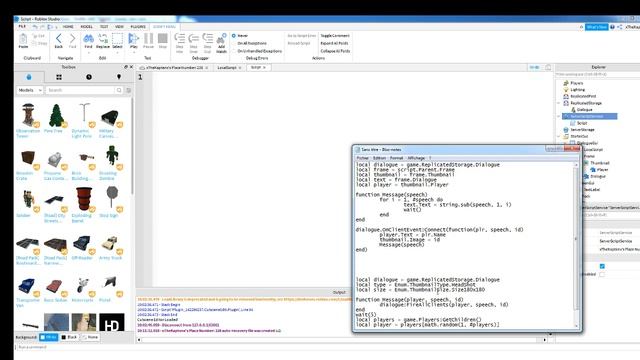Open Notepad's Format menu
Image resolution: width=640 pixels, height=360 pixels.
396,158
